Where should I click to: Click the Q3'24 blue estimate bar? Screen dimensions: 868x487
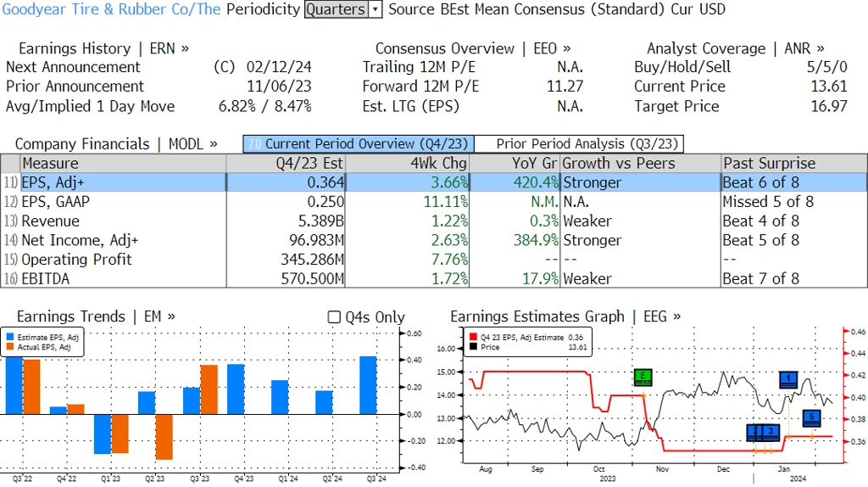(368, 385)
